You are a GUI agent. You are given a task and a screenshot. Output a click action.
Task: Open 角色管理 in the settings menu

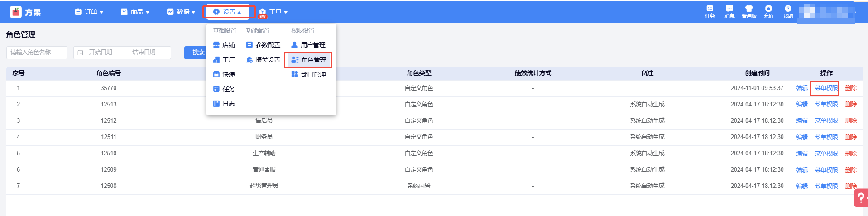[x=308, y=60]
